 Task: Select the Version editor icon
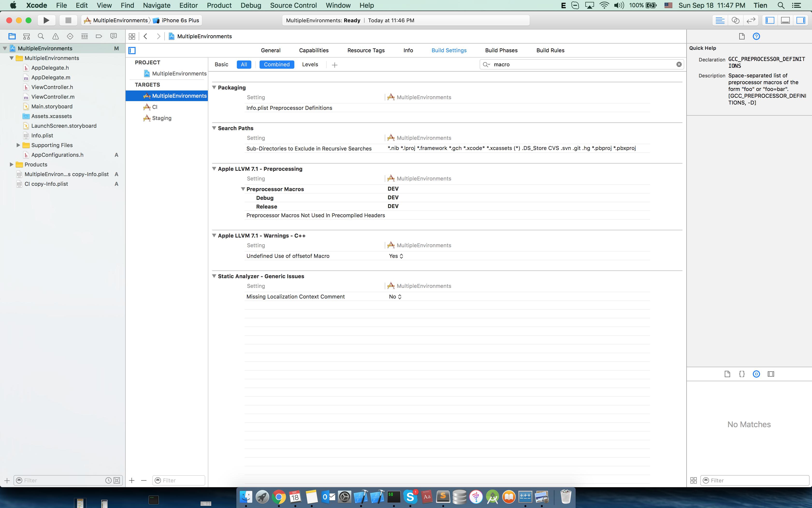tap(751, 20)
